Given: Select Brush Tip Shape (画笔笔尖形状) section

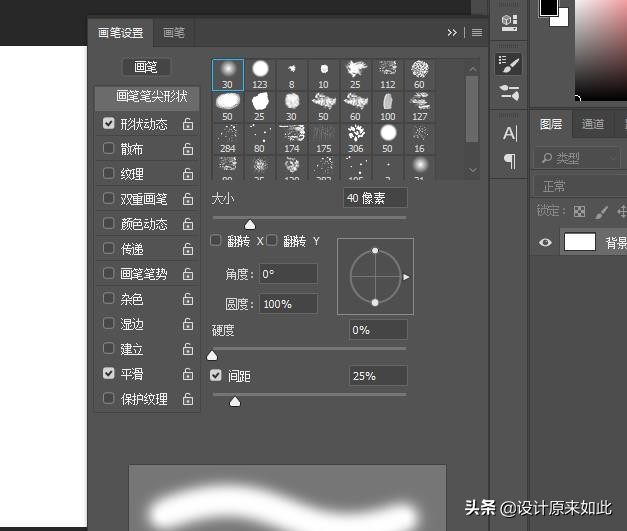Looking at the screenshot, I should pos(147,98).
